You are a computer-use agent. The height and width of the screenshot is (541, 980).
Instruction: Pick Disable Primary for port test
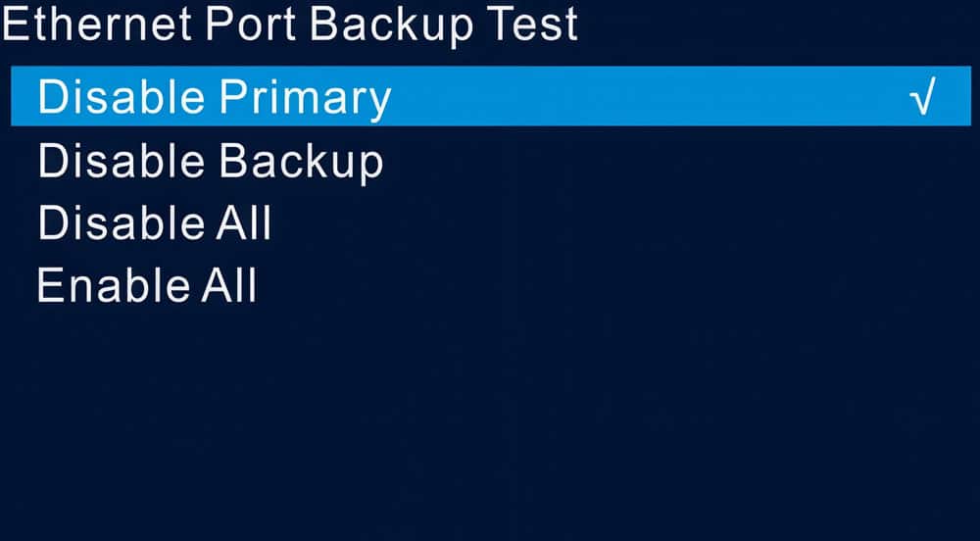click(491, 96)
